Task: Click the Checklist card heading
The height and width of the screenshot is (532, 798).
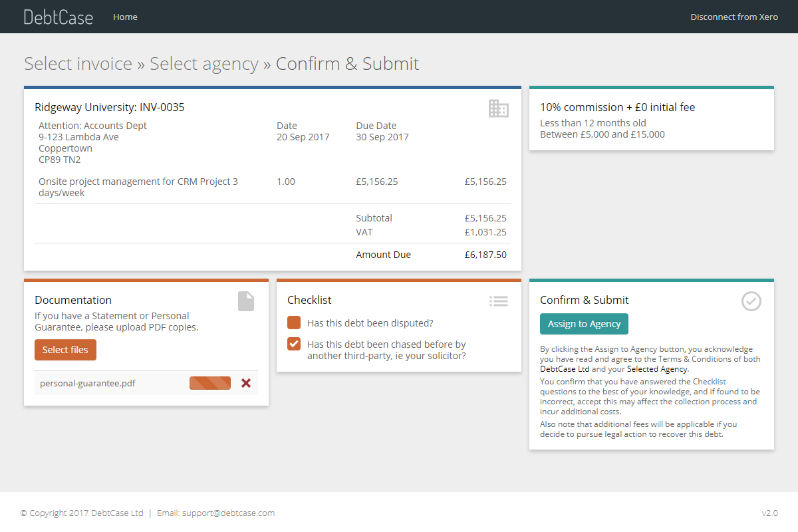Action: click(309, 300)
